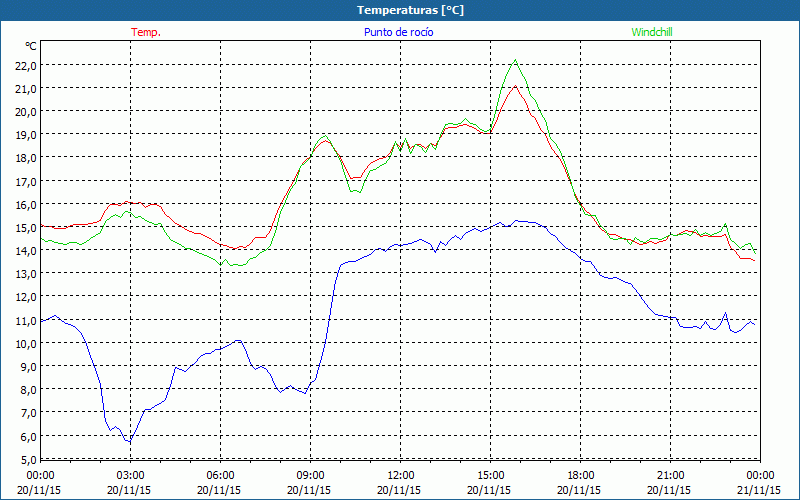Select the 21:00 time axis label
This screenshot has width=800, height=500.
670,475
